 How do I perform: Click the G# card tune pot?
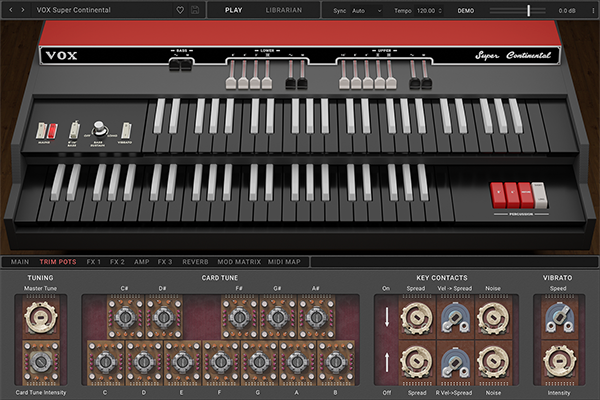278,317
